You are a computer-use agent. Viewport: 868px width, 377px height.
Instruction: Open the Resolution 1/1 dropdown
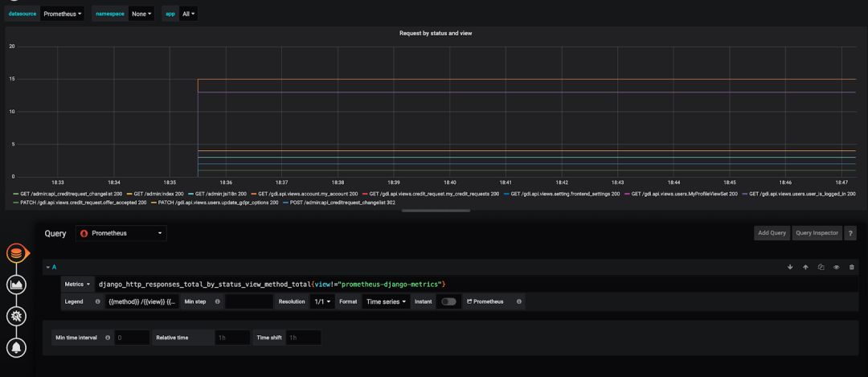pos(322,301)
